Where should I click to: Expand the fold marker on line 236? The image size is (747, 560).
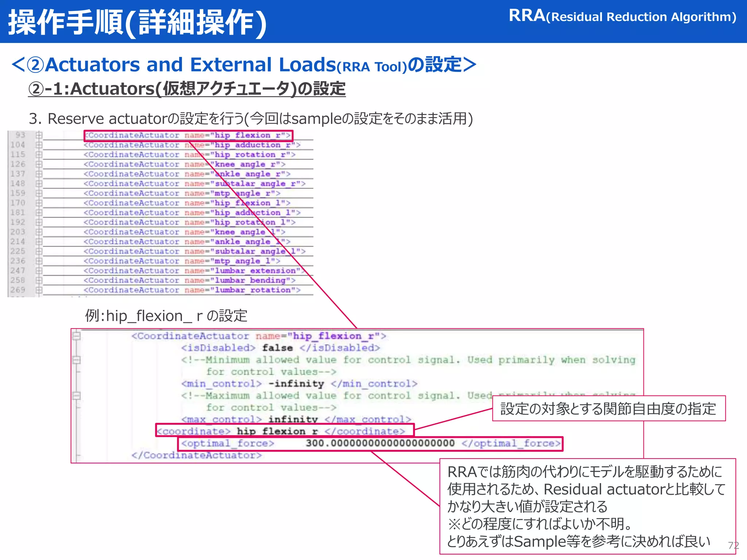tap(39, 261)
